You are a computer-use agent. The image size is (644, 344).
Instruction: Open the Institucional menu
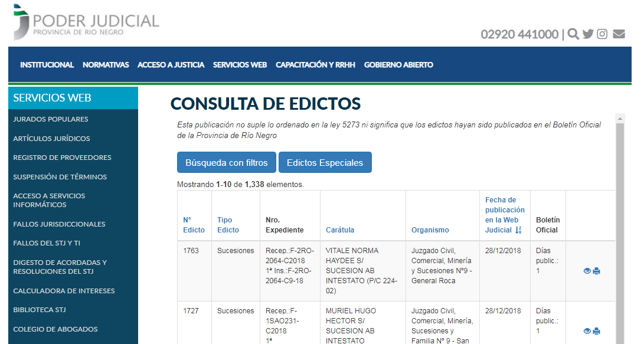(x=47, y=65)
